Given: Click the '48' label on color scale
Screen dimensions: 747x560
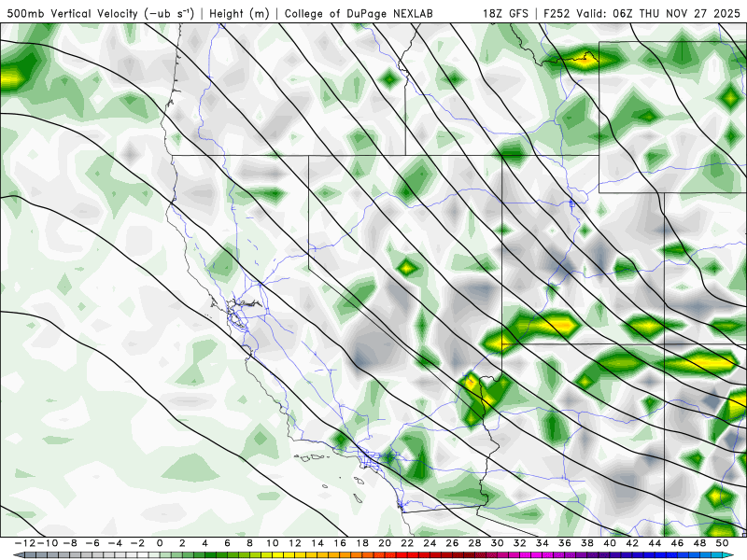Looking at the screenshot, I should (x=699, y=543).
